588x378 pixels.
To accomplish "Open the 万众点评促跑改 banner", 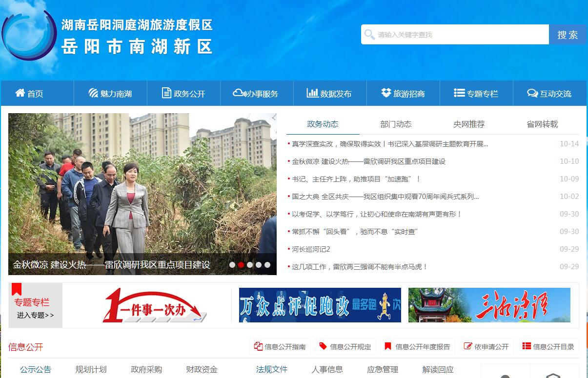I will 320,305.
